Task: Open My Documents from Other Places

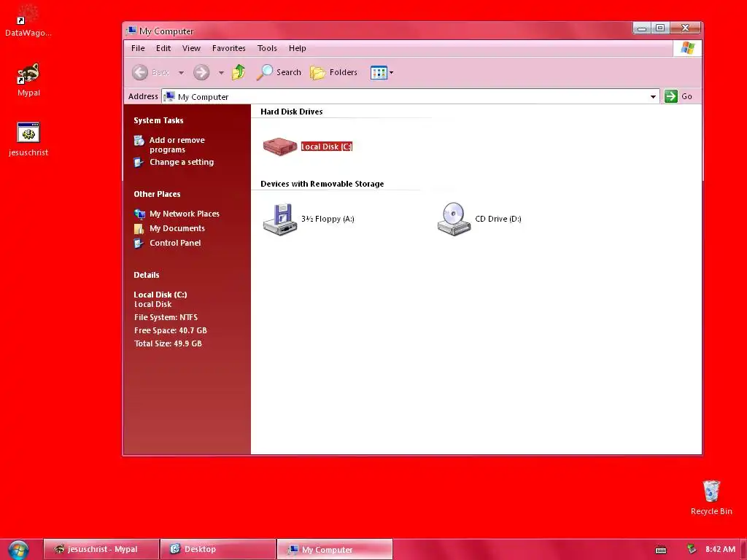Action: coord(177,228)
